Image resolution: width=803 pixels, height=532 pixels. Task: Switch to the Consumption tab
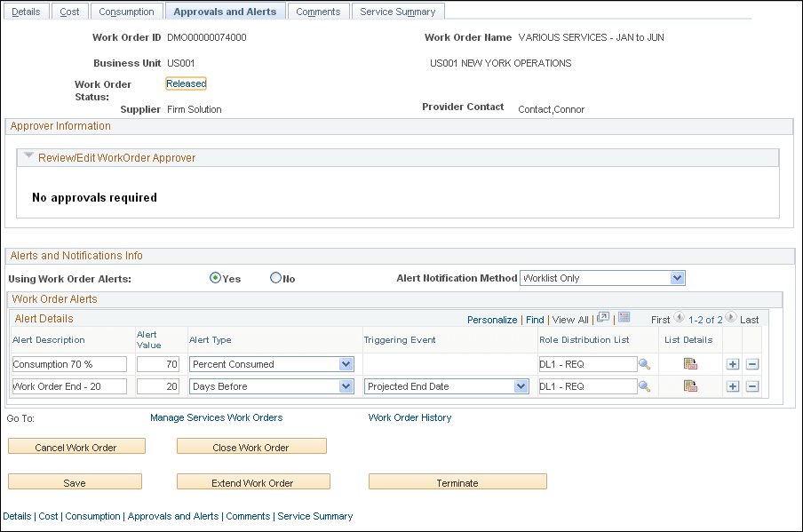126,11
